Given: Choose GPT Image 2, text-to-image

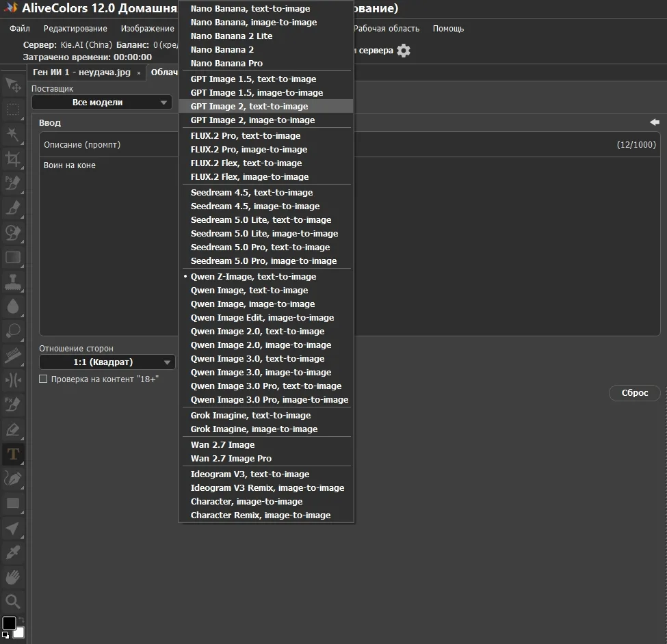Looking at the screenshot, I should [266, 106].
